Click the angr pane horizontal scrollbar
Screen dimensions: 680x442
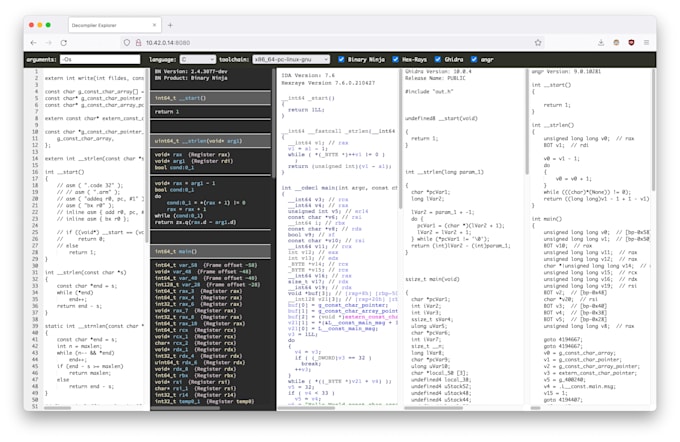(x=536, y=408)
